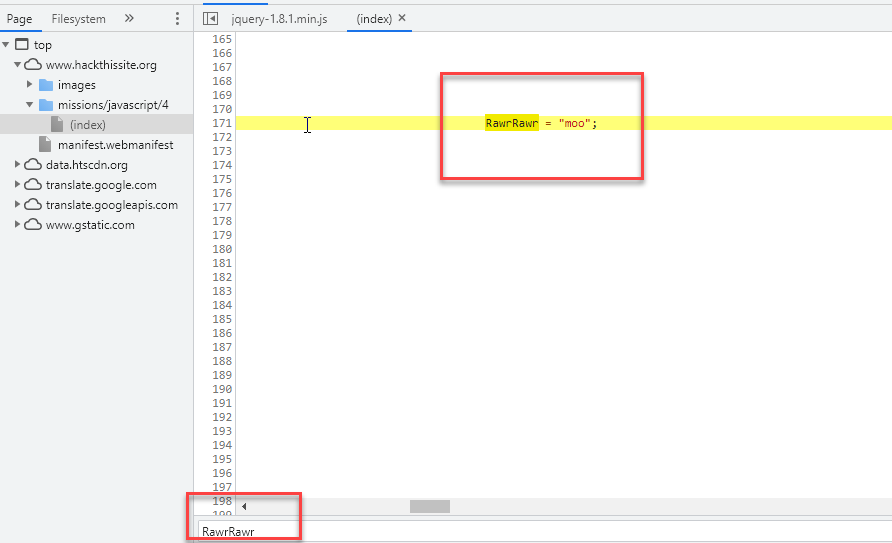Click the images folder icon
892x543 pixels.
pyautogui.click(x=46, y=85)
